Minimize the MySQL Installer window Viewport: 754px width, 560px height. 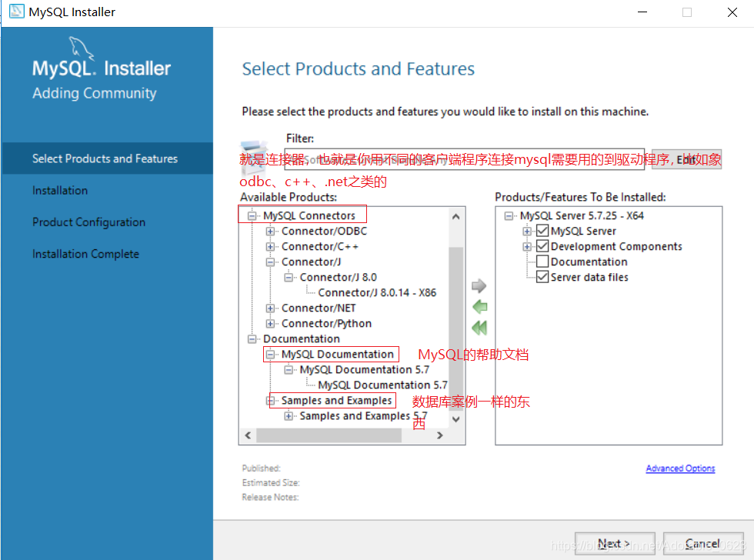[x=642, y=12]
